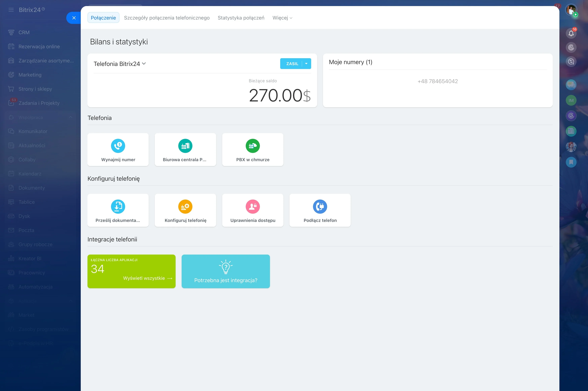The height and width of the screenshot is (391, 588).
Task: Open PBX w chmurze card
Action: 253,150
